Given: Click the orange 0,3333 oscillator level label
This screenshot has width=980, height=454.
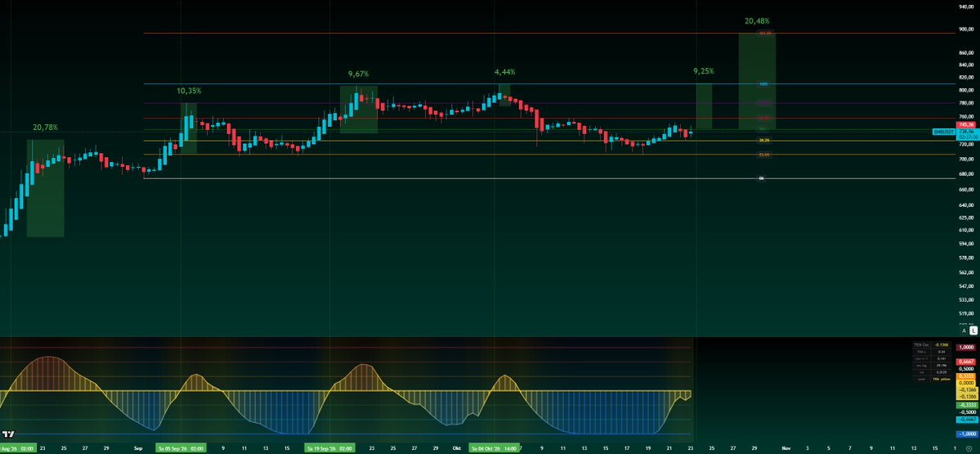Looking at the screenshot, I should 966,375.
